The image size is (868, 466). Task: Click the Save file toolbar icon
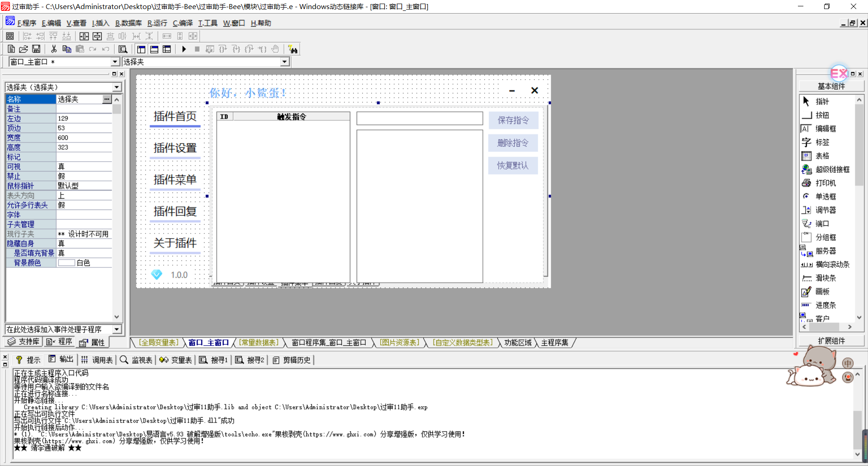pos(36,49)
